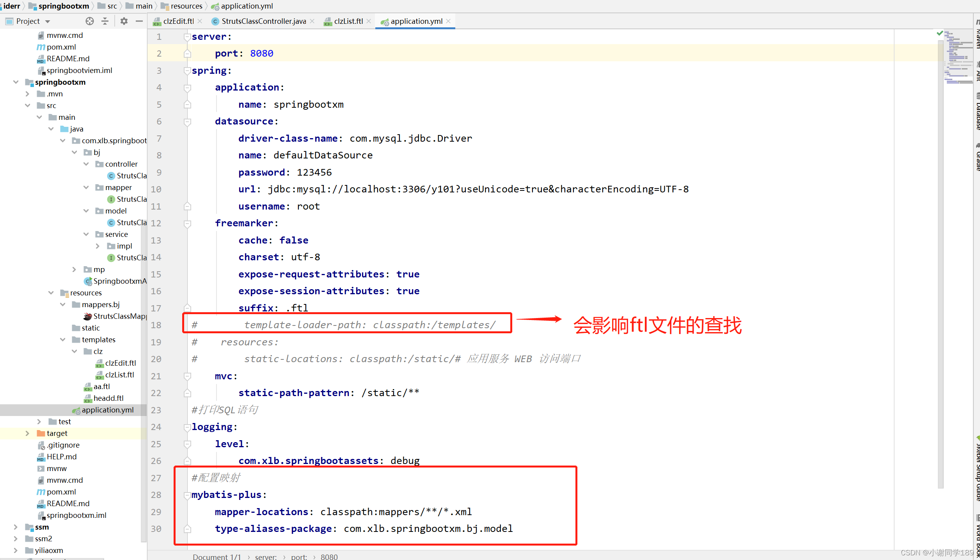
Task: Expand the target folder in tree
Action: pos(27,433)
